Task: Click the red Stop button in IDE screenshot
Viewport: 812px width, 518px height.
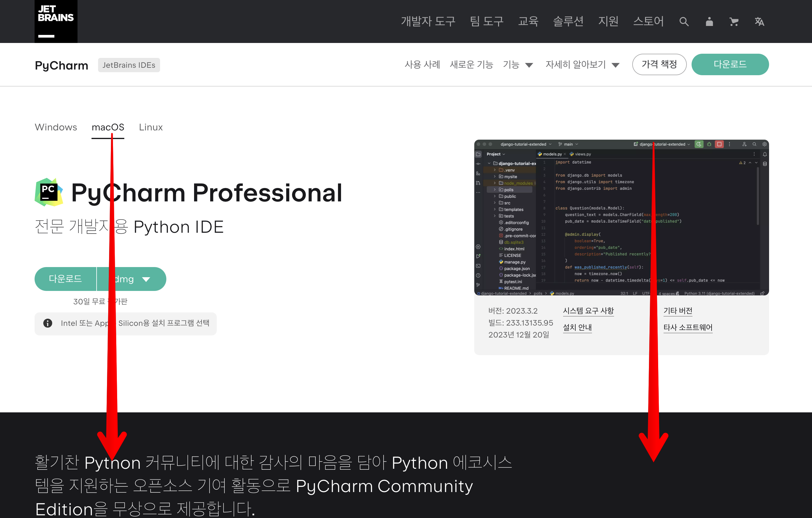Action: coord(720,144)
